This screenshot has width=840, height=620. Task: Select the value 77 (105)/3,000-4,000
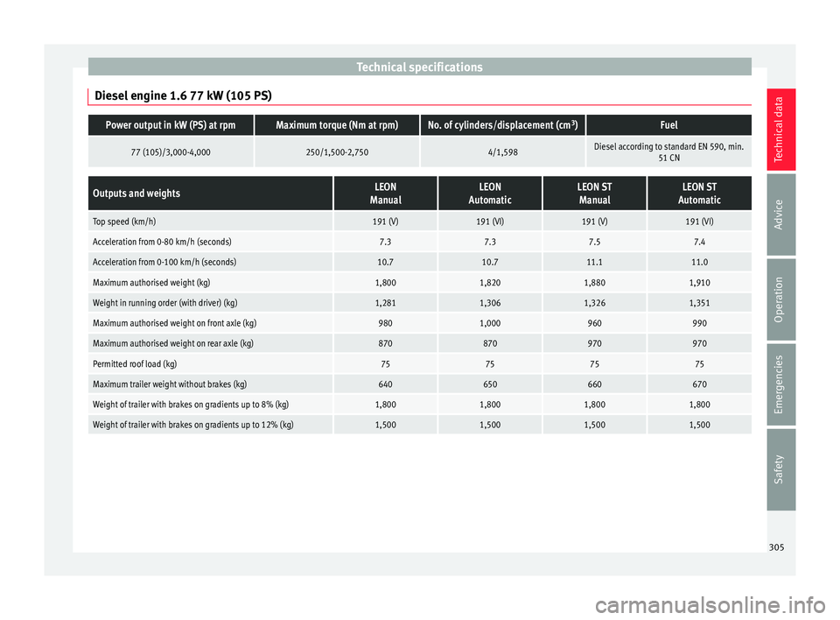[x=171, y=152]
